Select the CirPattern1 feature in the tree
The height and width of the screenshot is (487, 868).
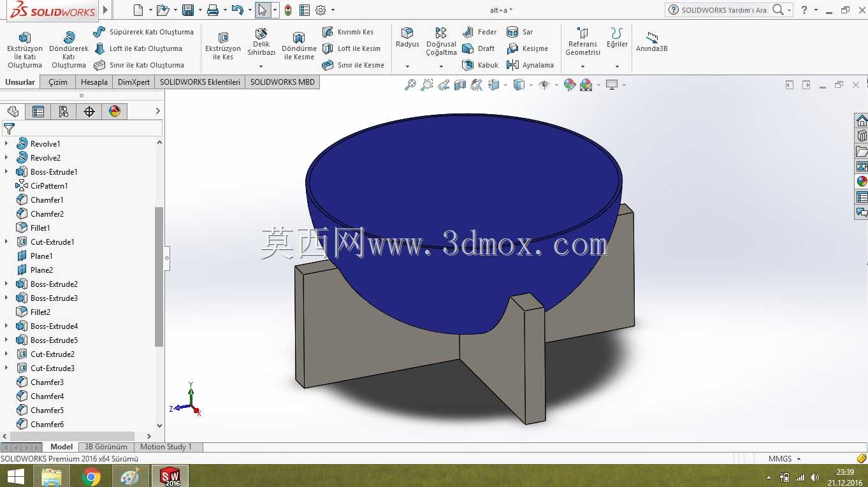click(x=42, y=185)
